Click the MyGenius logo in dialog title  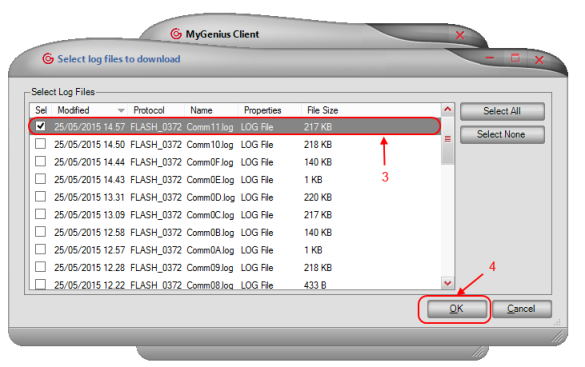coord(48,59)
